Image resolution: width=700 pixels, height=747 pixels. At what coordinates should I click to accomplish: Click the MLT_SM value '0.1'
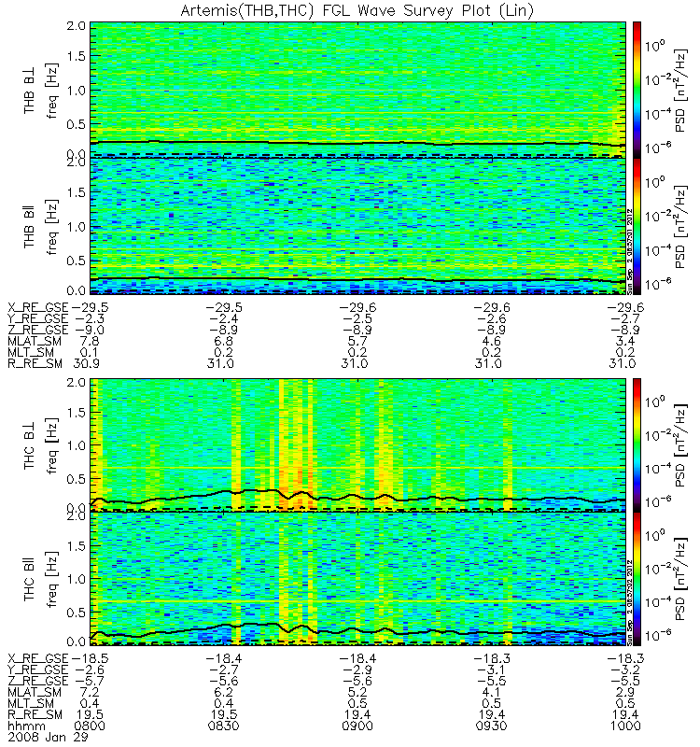pyautogui.click(x=90, y=353)
